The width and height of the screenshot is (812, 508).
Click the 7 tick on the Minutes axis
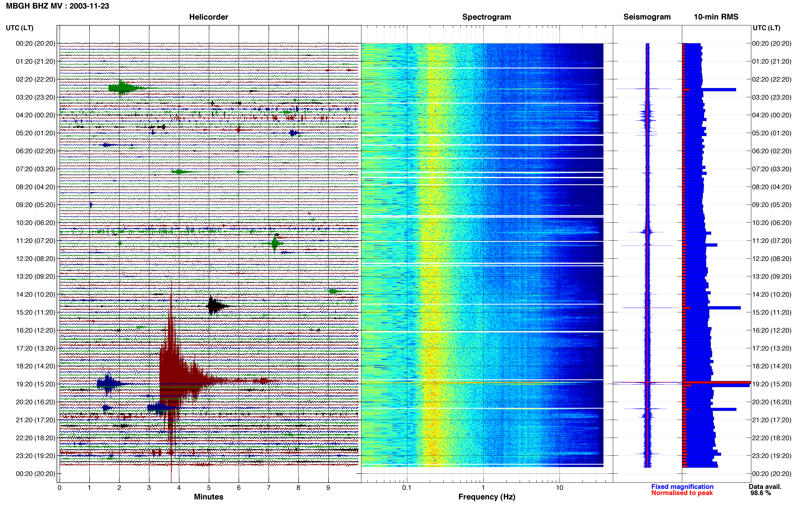(269, 488)
